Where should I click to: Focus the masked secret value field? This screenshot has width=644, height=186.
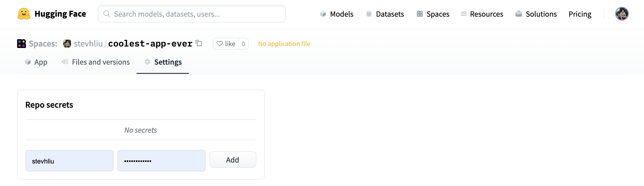pos(161,161)
